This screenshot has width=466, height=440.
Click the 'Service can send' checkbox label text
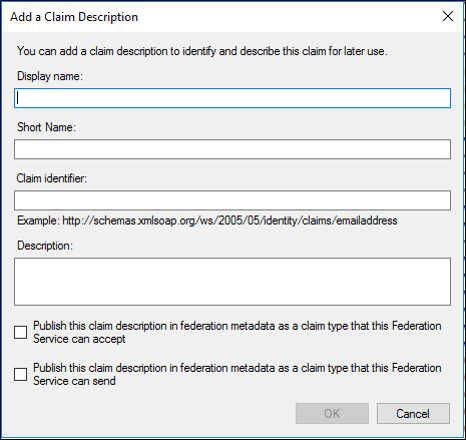coord(74,381)
